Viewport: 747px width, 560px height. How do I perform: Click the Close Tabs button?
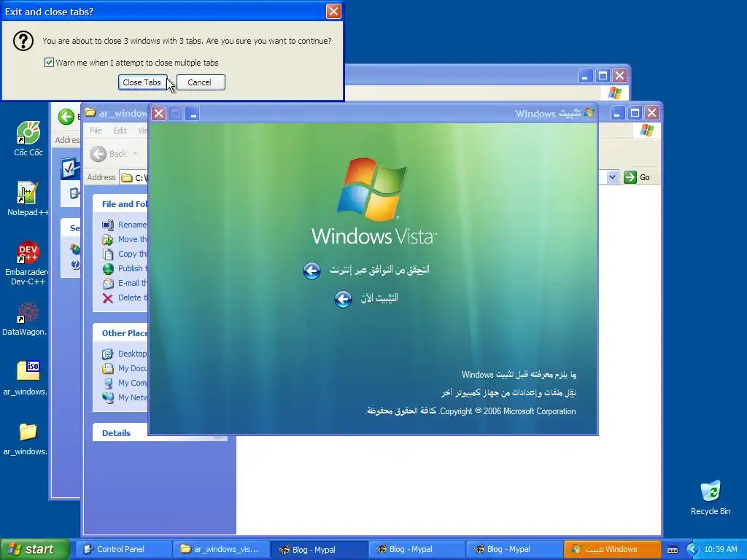click(142, 82)
